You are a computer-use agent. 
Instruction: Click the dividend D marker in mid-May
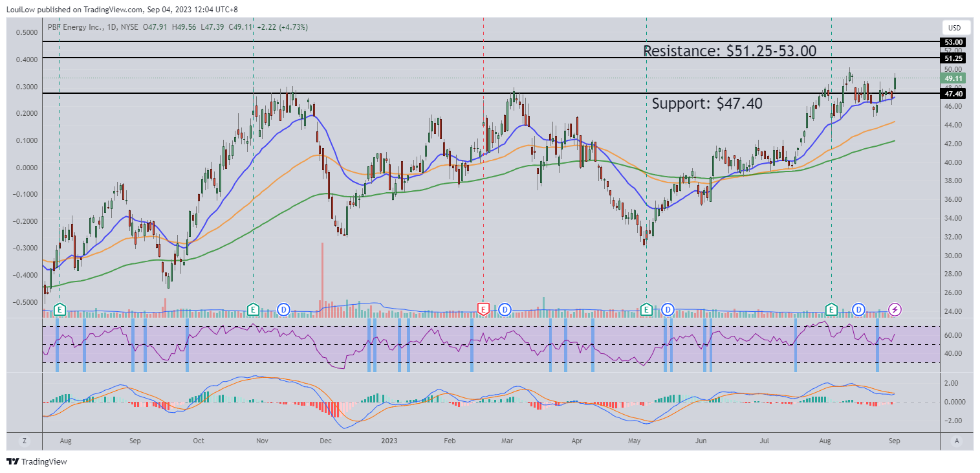[x=668, y=309]
